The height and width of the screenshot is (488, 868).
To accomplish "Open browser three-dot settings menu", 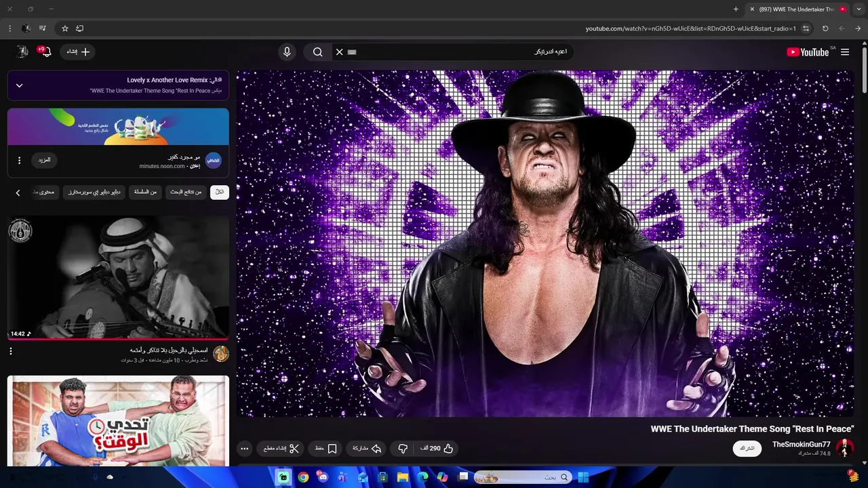I will point(9,28).
